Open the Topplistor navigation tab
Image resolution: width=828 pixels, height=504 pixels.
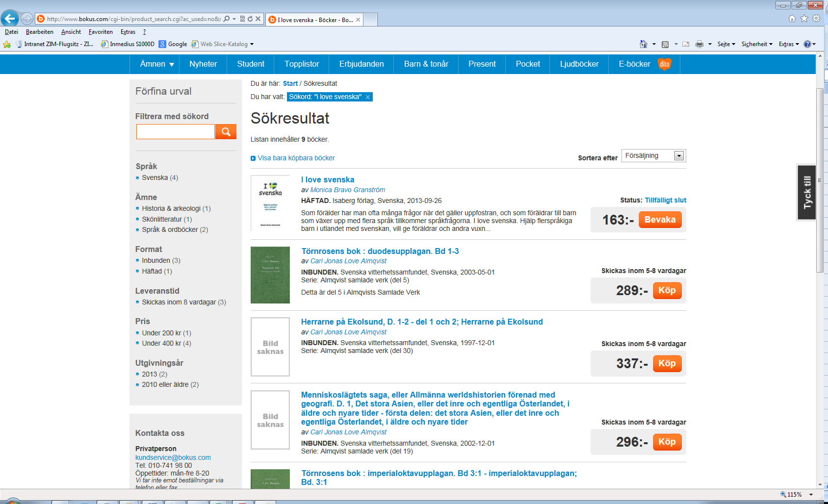pos(302,64)
